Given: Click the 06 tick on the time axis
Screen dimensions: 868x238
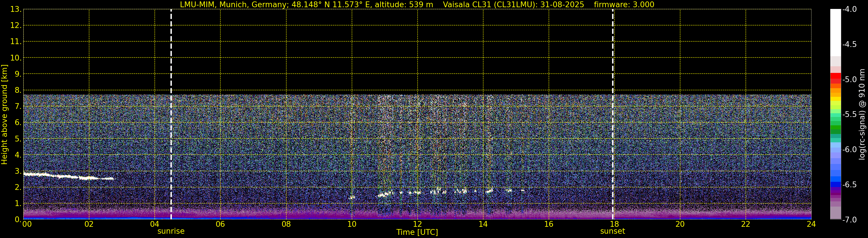Looking at the screenshot, I should (x=220, y=224).
